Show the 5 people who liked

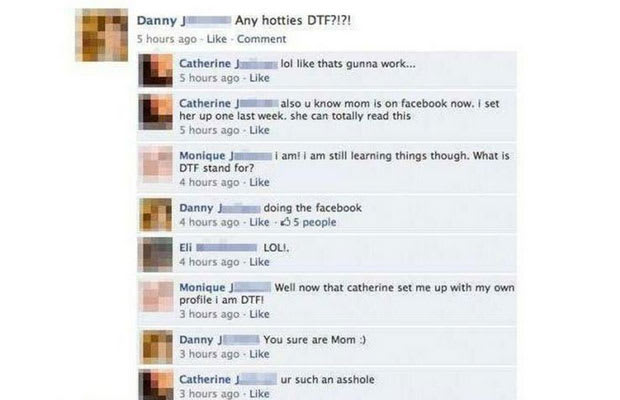pyautogui.click(x=315, y=222)
